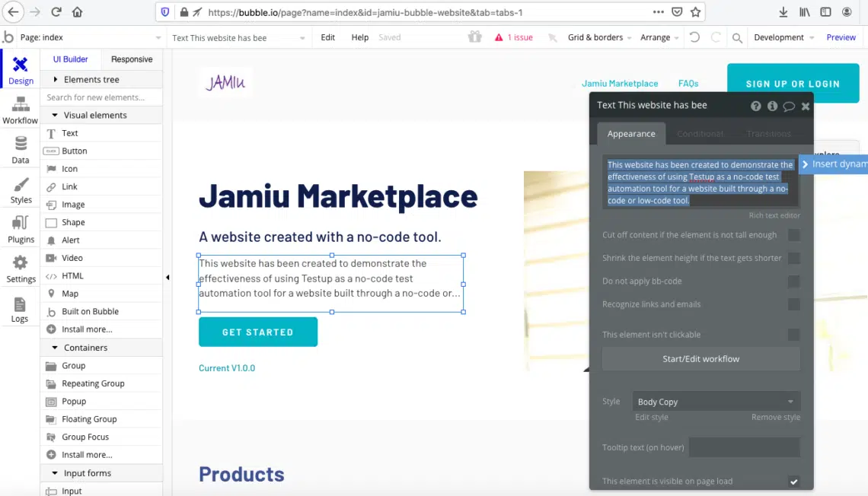Click the undo arrow icon
Image resolution: width=868 pixels, height=496 pixels.
[694, 37]
